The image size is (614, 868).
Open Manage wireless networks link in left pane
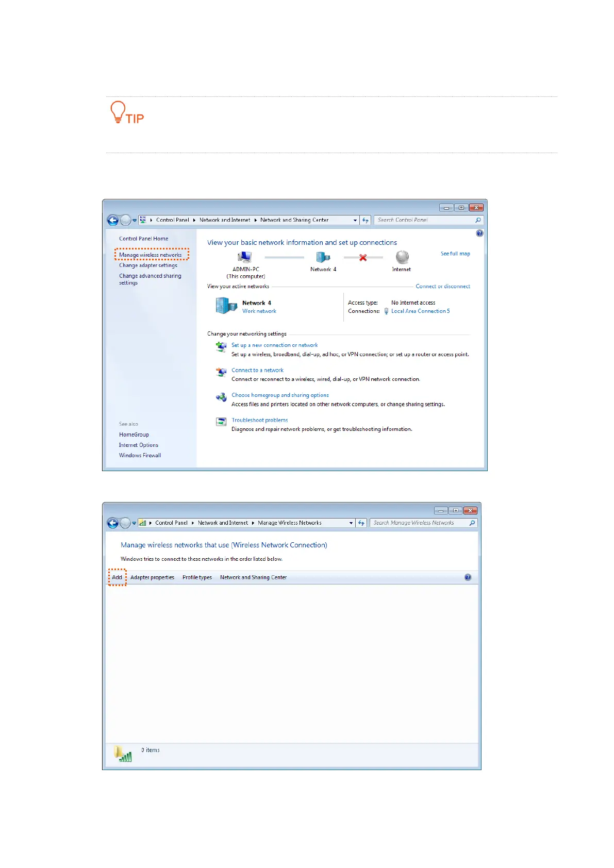[x=151, y=255]
